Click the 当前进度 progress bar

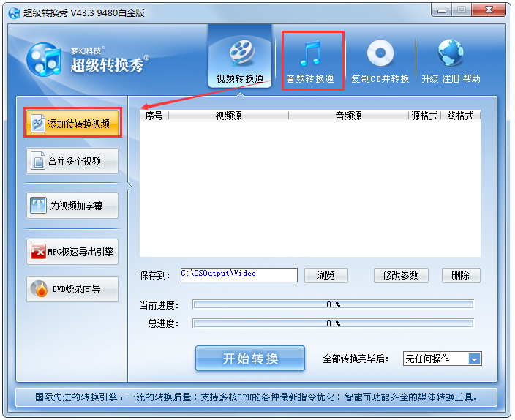point(333,304)
